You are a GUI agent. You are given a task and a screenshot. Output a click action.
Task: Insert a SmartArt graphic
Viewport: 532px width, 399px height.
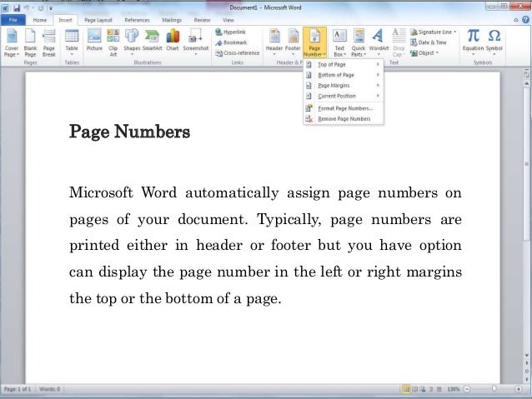152,41
